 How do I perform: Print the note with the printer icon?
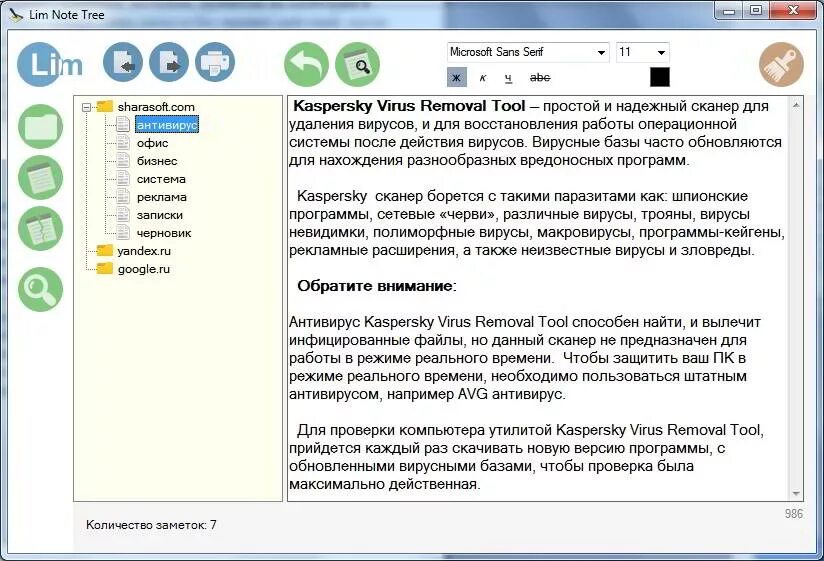click(x=215, y=62)
